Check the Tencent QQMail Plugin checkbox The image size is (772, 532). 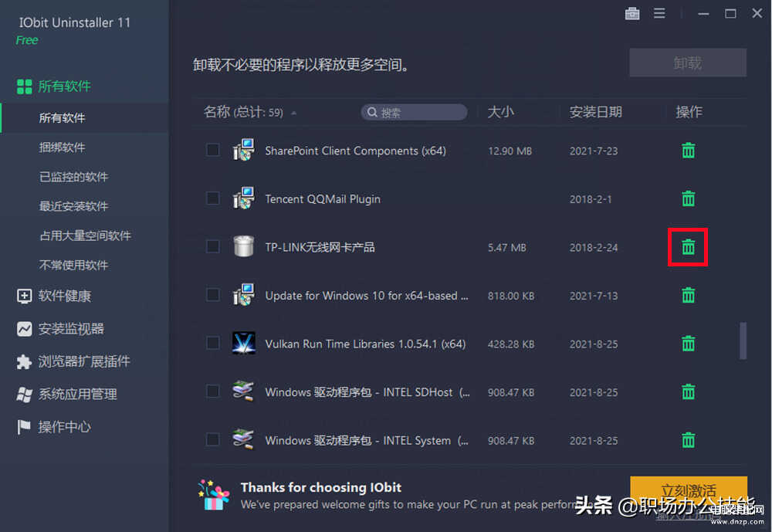click(x=213, y=198)
